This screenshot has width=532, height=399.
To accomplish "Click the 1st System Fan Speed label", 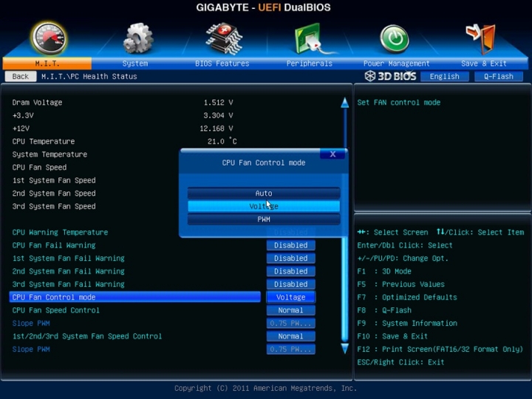I will (x=54, y=180).
